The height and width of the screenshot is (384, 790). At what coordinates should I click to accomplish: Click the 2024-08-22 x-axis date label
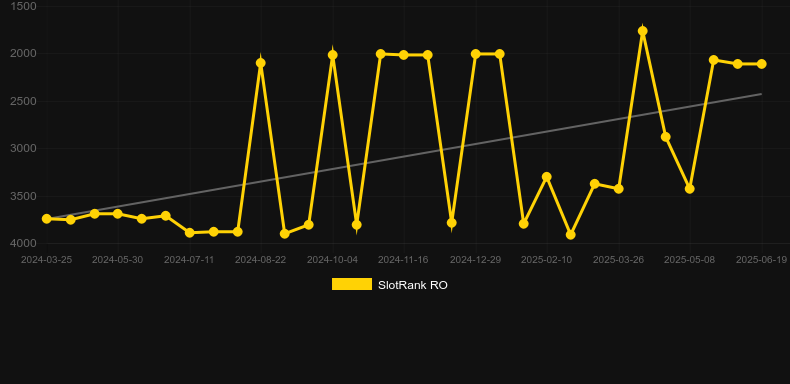[260, 260]
